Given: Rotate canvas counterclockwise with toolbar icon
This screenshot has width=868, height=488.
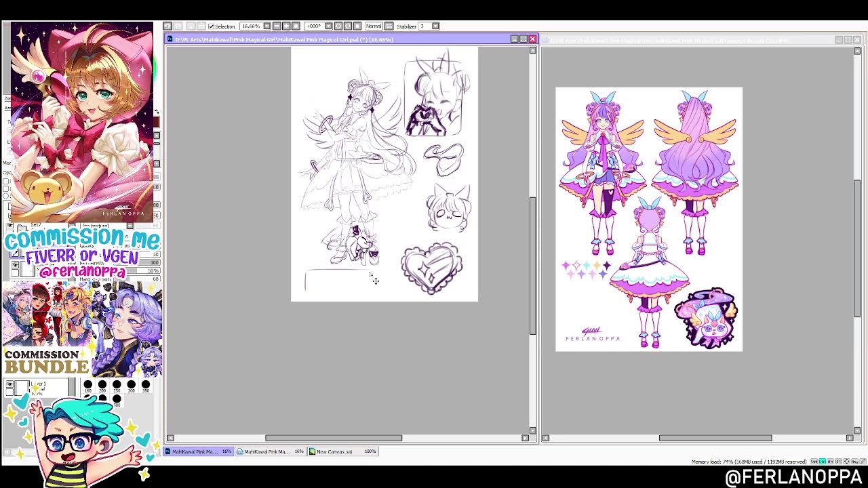Looking at the screenshot, I should [x=338, y=26].
